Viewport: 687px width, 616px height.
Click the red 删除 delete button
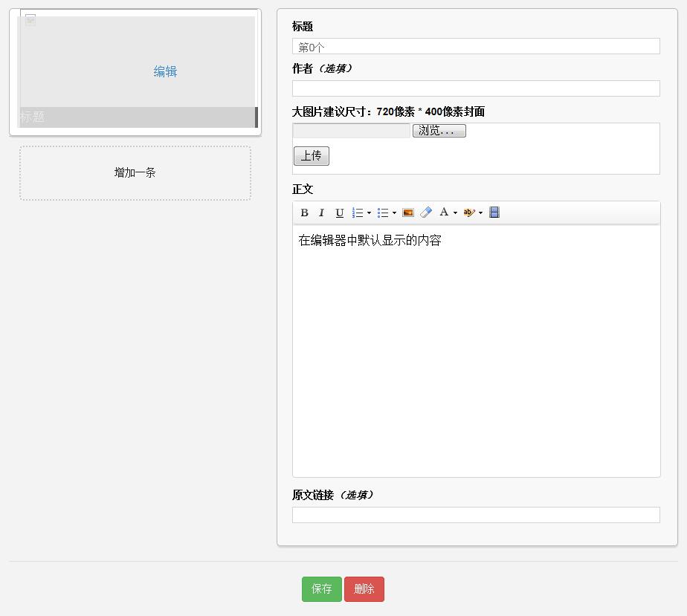coord(364,589)
